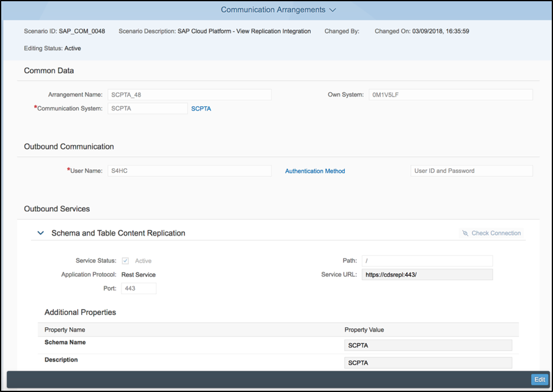Image resolution: width=553 pixels, height=392 pixels.
Task: Click the Property Value column header
Action: pos(364,330)
